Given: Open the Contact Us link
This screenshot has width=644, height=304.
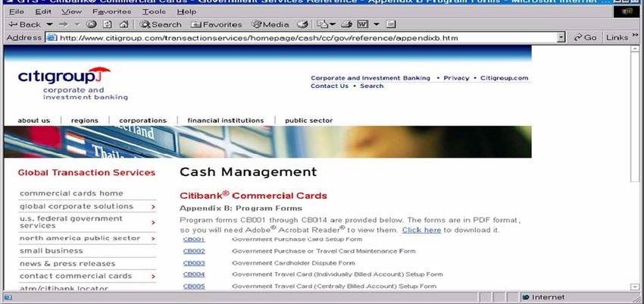Looking at the screenshot, I should (x=330, y=86).
